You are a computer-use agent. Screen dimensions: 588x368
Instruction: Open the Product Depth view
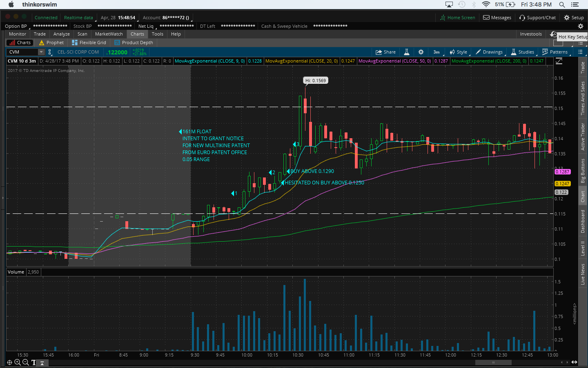[134, 43]
